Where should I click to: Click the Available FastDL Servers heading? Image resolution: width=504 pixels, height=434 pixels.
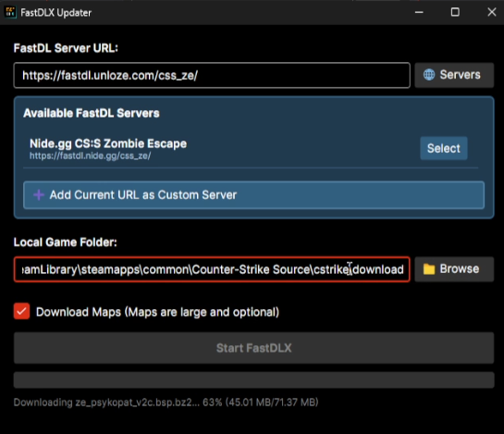pos(92,113)
